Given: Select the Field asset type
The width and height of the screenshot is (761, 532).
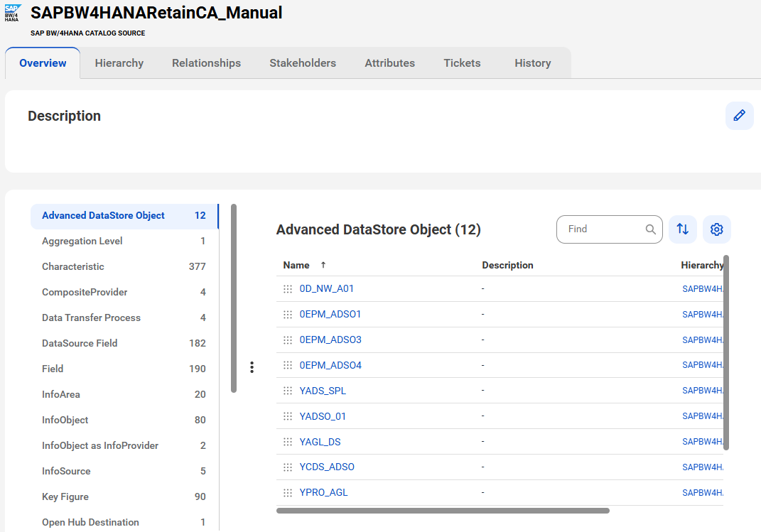Looking at the screenshot, I should pos(124,369).
